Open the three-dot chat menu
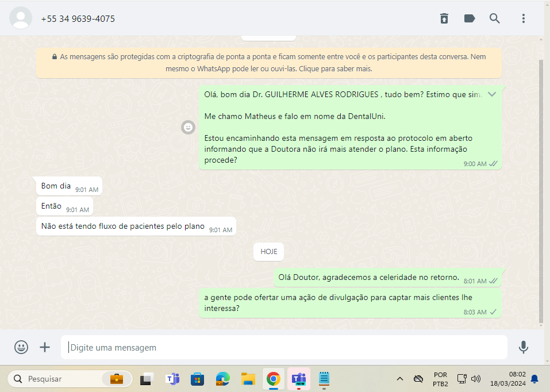Image resolution: width=550 pixels, height=392 pixels. [x=524, y=18]
